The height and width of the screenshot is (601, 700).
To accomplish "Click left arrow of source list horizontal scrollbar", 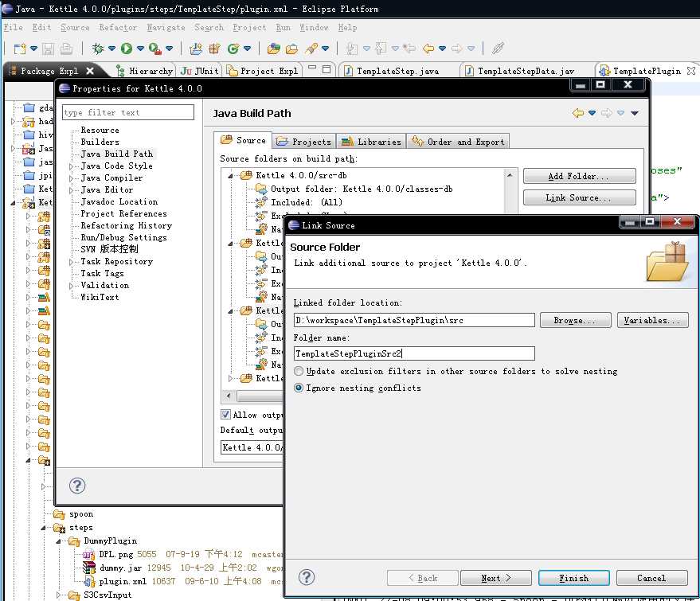I will [x=229, y=396].
